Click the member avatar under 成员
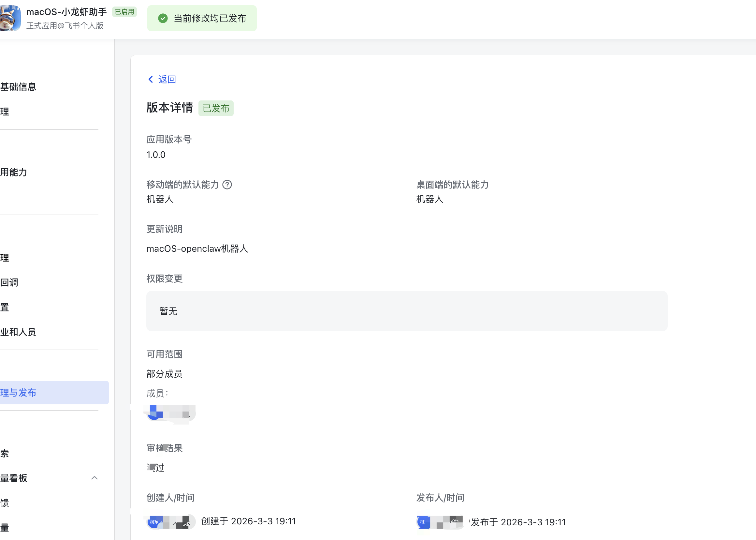 154,414
